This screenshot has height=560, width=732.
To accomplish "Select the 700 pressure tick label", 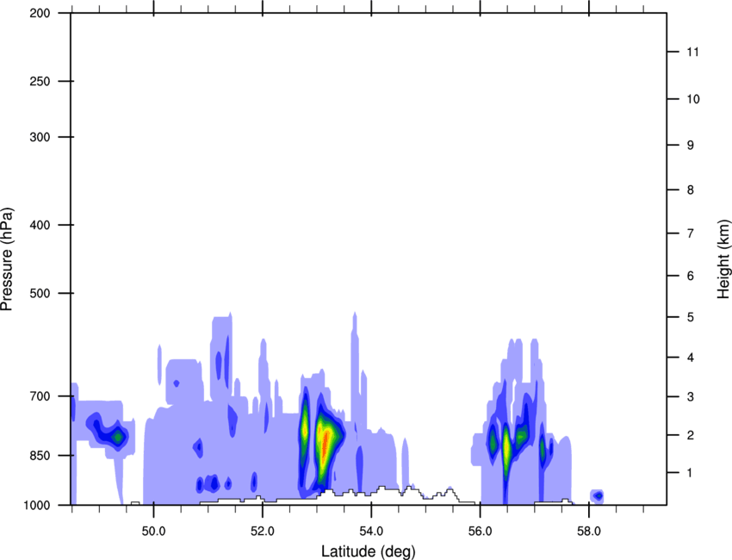I will coord(40,396).
